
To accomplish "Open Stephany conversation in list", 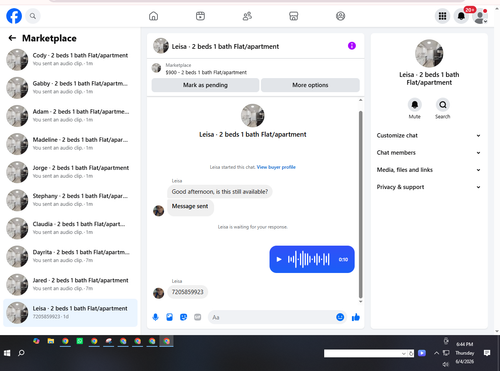I will [70, 200].
